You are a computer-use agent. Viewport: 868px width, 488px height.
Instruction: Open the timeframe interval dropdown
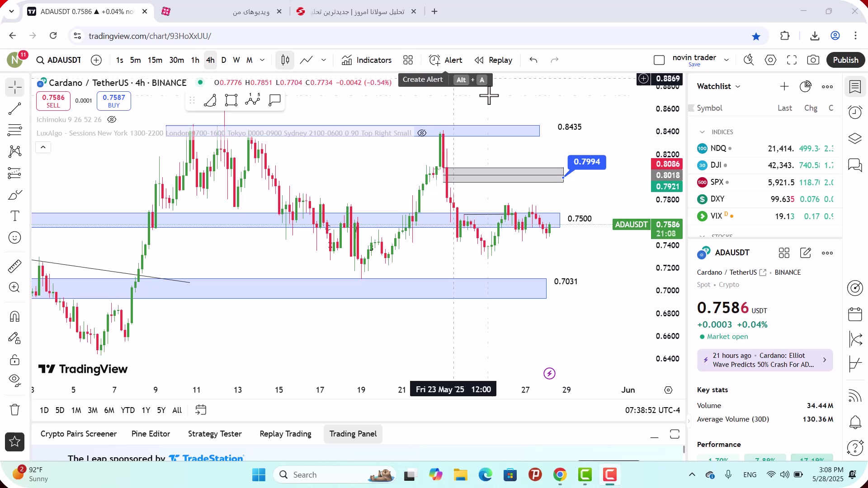(262, 60)
